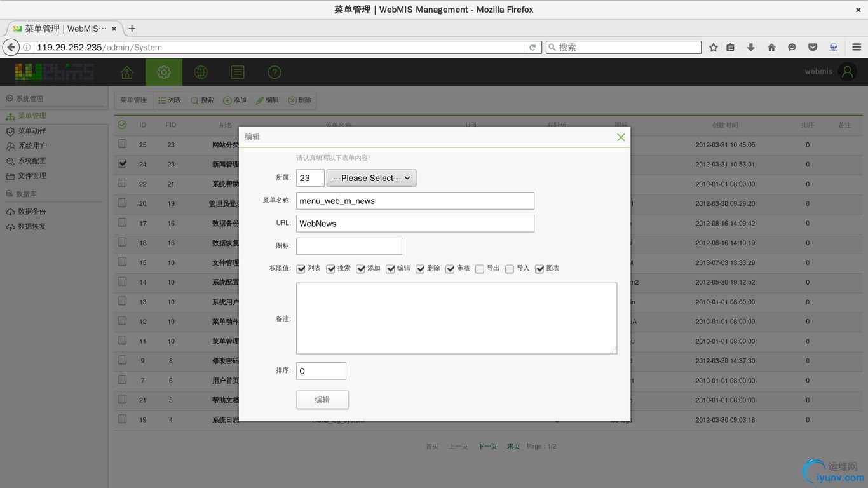
Task: Toggle the 编辑 permission checkbox
Action: click(x=391, y=269)
